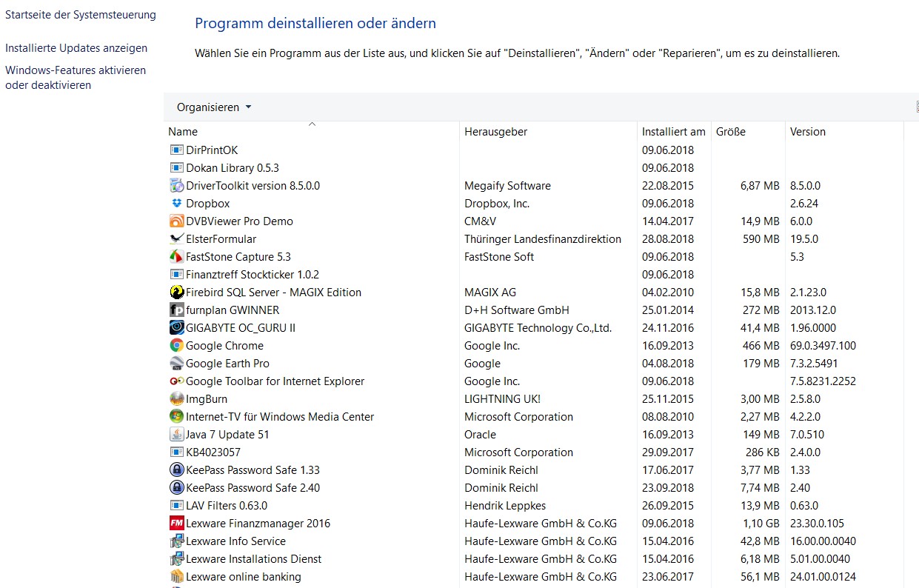
Task: Click the Lexware Installations Dienst icon
Action: (x=176, y=559)
